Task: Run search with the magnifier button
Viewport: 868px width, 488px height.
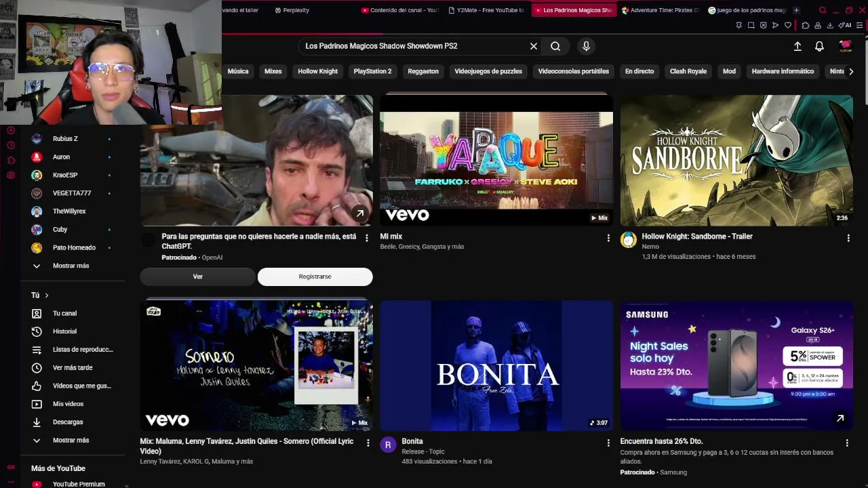Action: [x=555, y=46]
